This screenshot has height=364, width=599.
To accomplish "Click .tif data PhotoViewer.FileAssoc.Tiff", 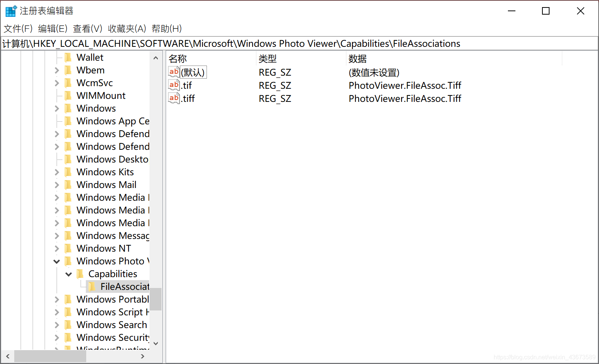I will (405, 85).
